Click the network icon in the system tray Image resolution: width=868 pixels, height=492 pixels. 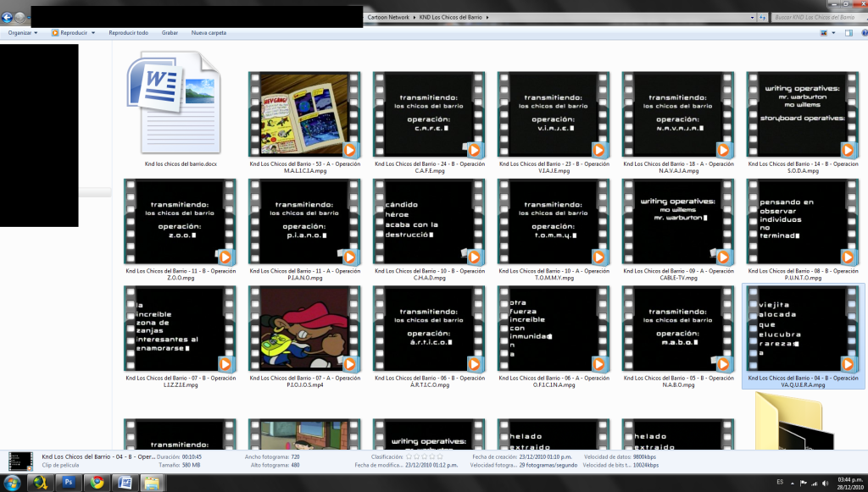(x=815, y=483)
